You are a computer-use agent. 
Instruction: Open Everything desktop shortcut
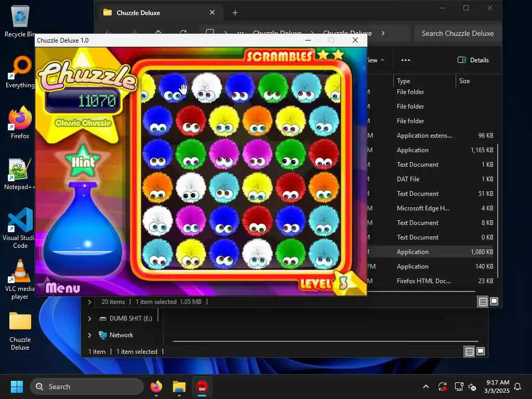pos(20,72)
